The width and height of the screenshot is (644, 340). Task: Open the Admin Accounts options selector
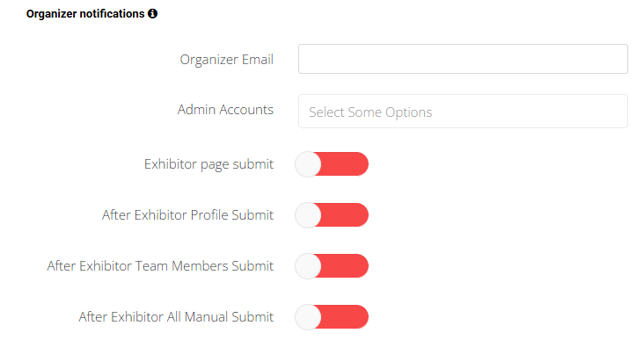463,112
